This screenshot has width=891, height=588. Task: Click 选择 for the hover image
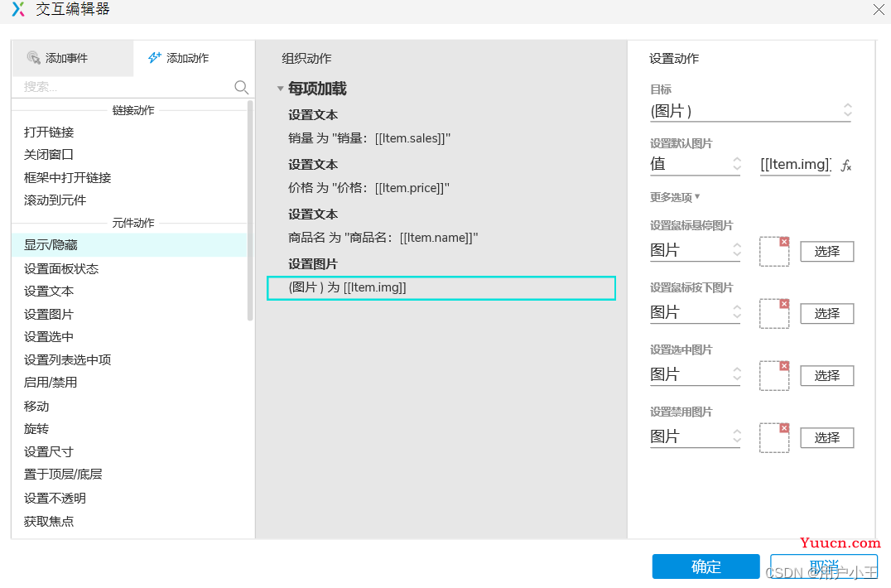[826, 251]
